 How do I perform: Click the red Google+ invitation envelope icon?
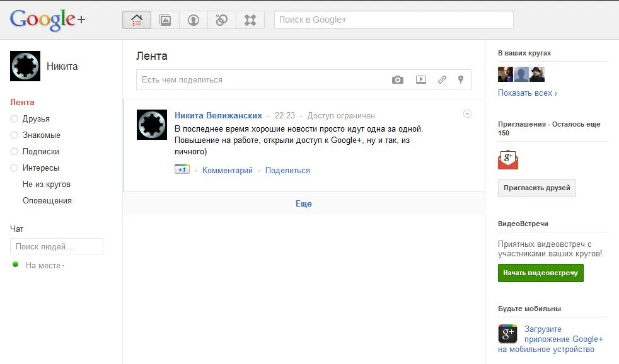508,160
